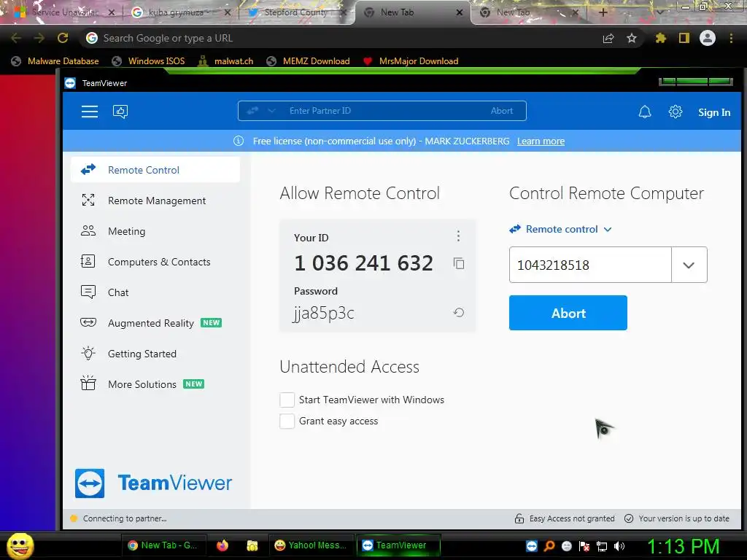Screen dimensions: 747x560
Task: Open a new Chrome tab with plus
Action: (x=603, y=12)
